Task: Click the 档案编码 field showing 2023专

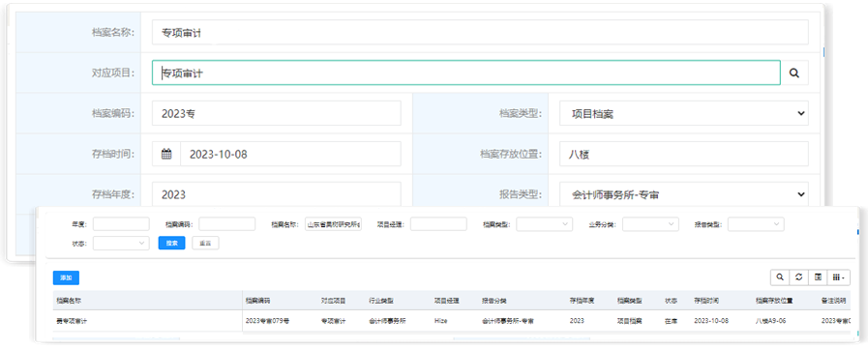Action: point(276,113)
